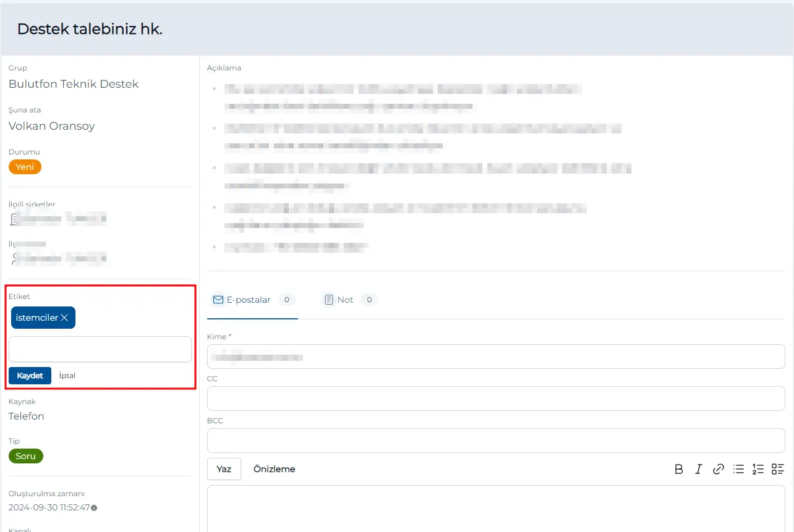Insert a bulleted list
The image size is (794, 532).
(x=738, y=469)
